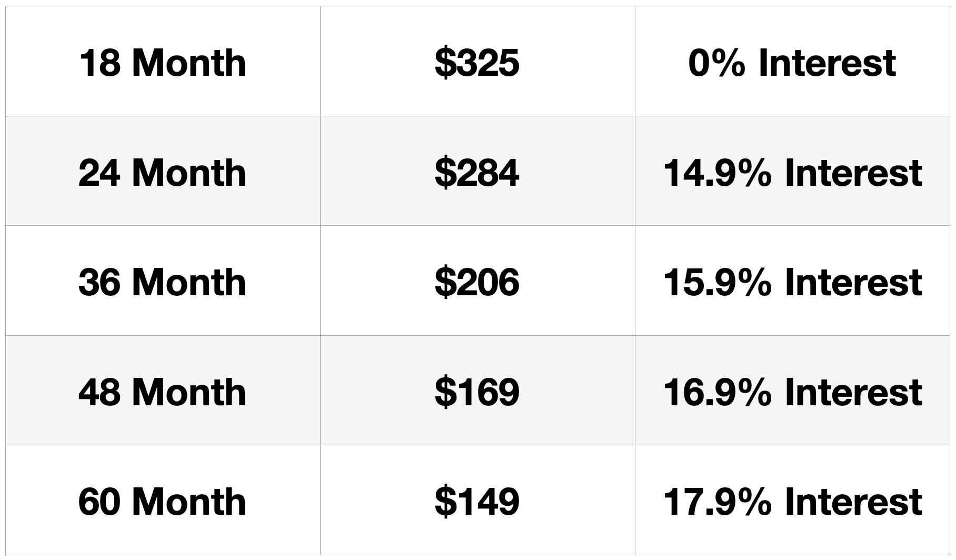
Task: Select the $149 payment cell
Action: click(477, 501)
